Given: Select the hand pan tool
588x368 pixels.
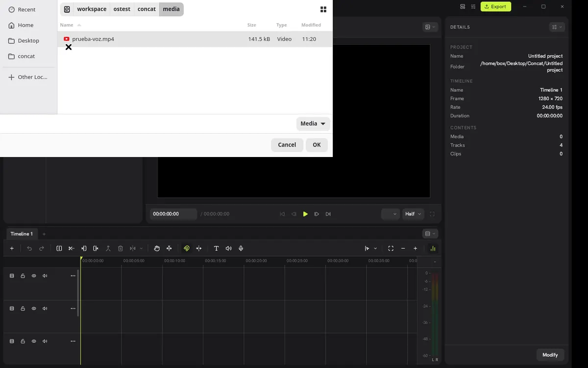Looking at the screenshot, I should [157, 248].
